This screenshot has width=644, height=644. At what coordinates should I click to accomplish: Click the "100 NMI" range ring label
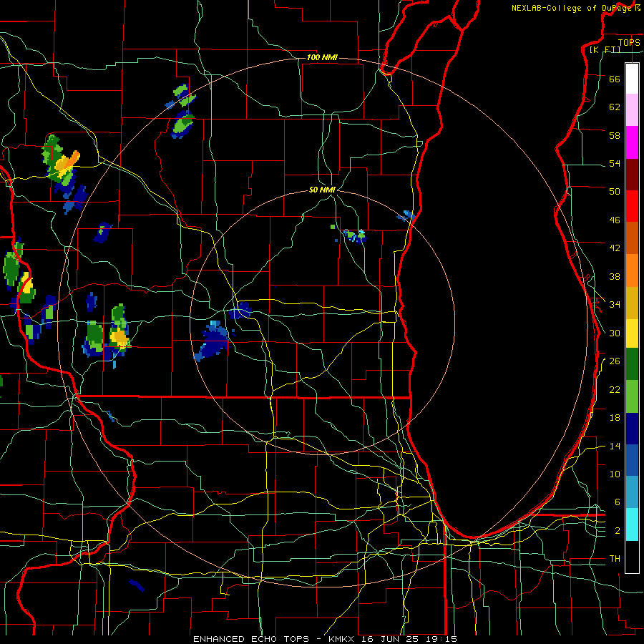[322, 57]
